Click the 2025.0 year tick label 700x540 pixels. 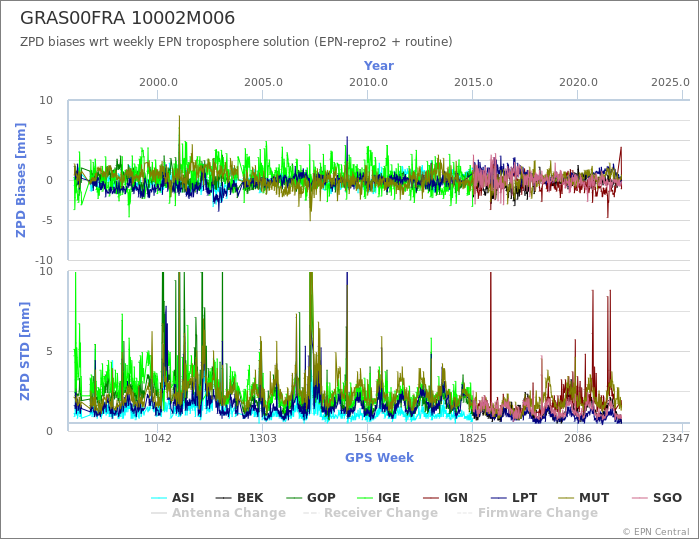pos(671,83)
